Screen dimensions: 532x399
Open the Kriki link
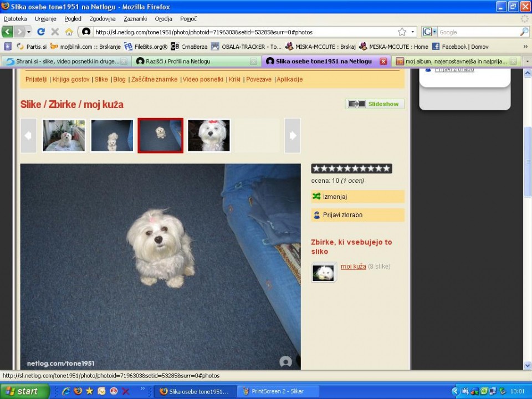tap(234, 79)
